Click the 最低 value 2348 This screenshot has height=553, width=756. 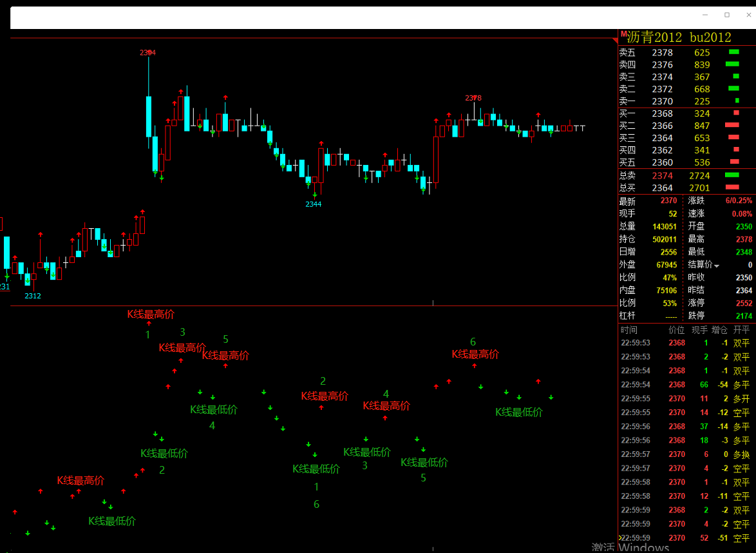(744, 253)
